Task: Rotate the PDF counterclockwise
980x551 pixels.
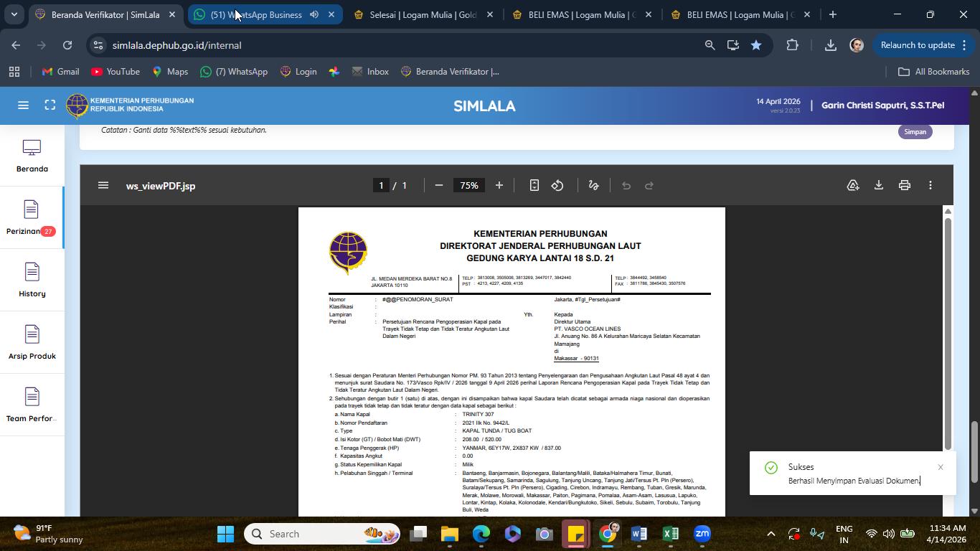Action: tap(557, 185)
